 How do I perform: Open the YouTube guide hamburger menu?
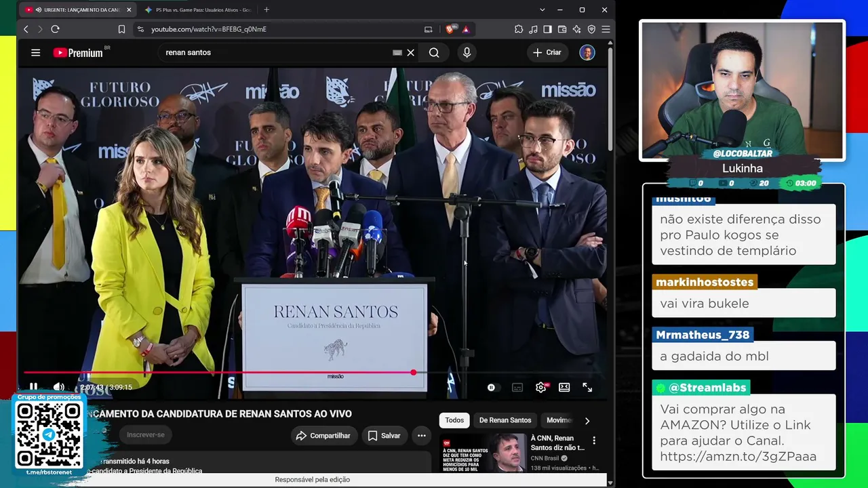35,52
